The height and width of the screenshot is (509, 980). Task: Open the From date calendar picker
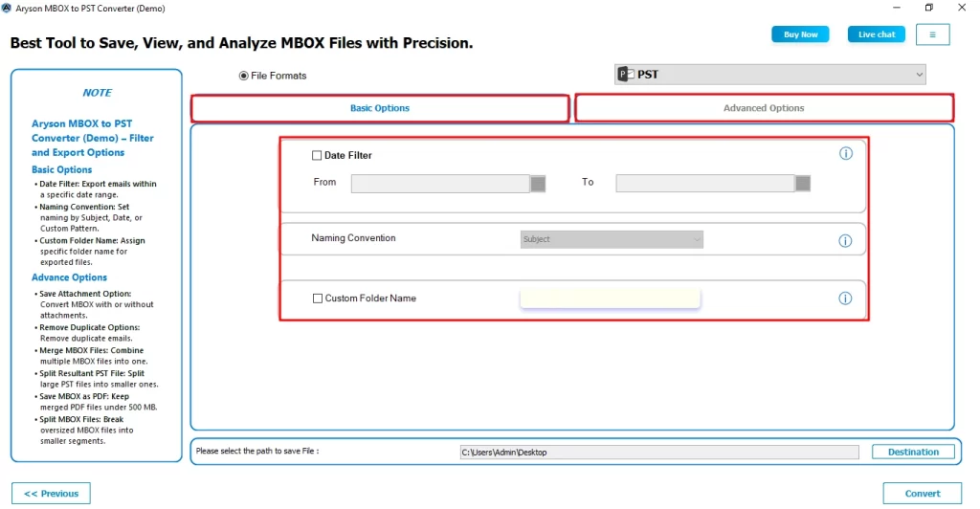point(538,184)
